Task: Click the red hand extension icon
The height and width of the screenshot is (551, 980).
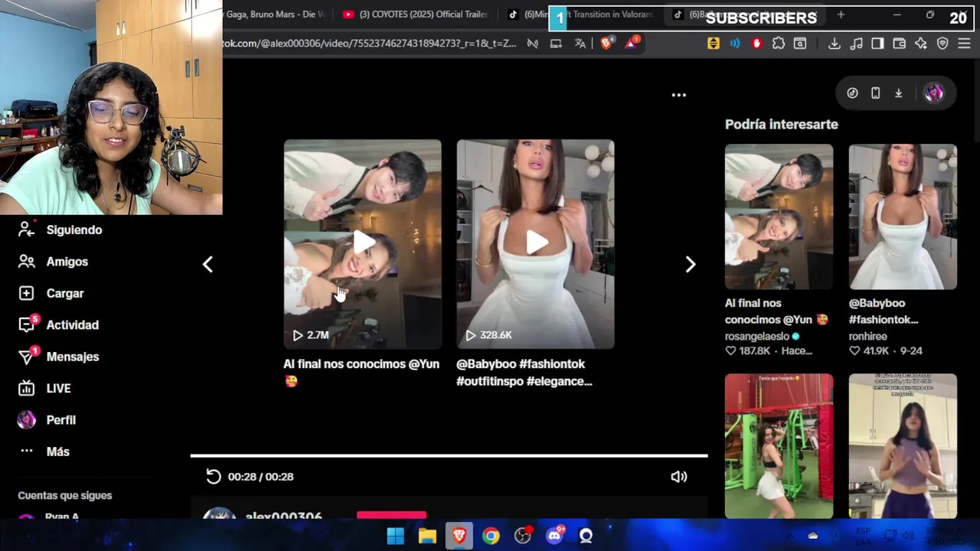Action: coord(756,44)
